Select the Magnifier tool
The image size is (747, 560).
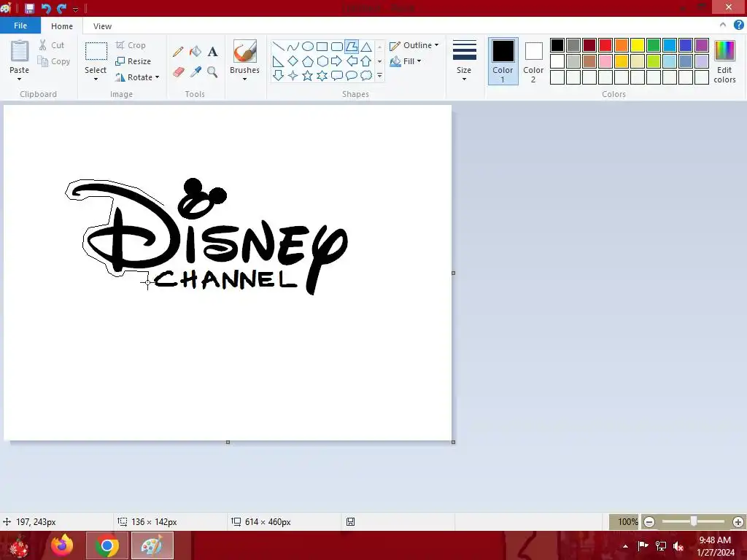tap(212, 72)
